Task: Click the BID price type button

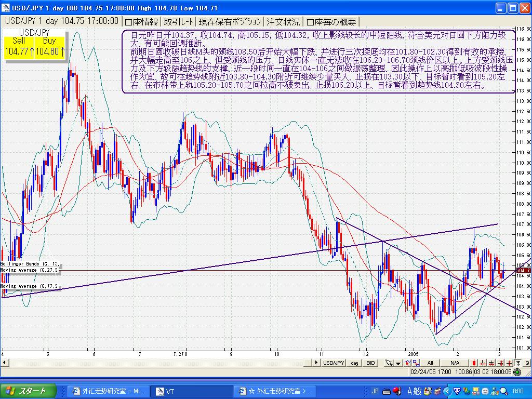Action: point(370,363)
